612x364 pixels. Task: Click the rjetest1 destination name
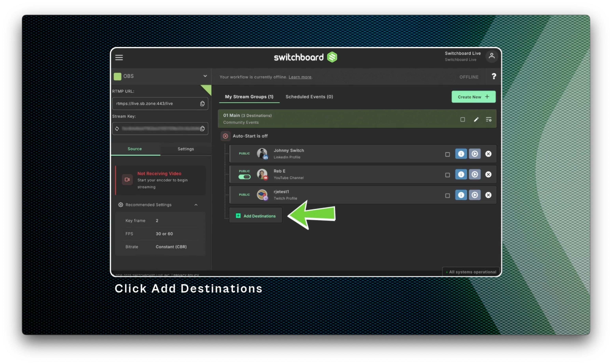(x=281, y=192)
